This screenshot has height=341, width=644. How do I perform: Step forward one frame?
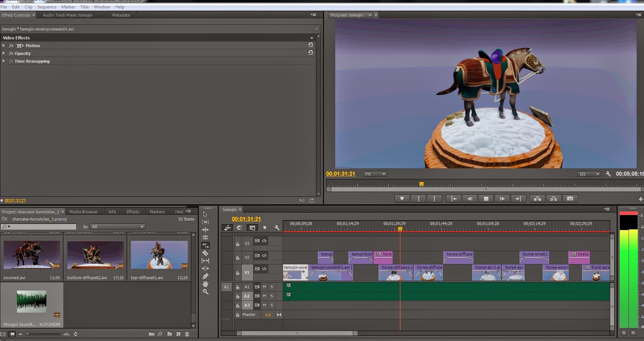pyautogui.click(x=502, y=198)
